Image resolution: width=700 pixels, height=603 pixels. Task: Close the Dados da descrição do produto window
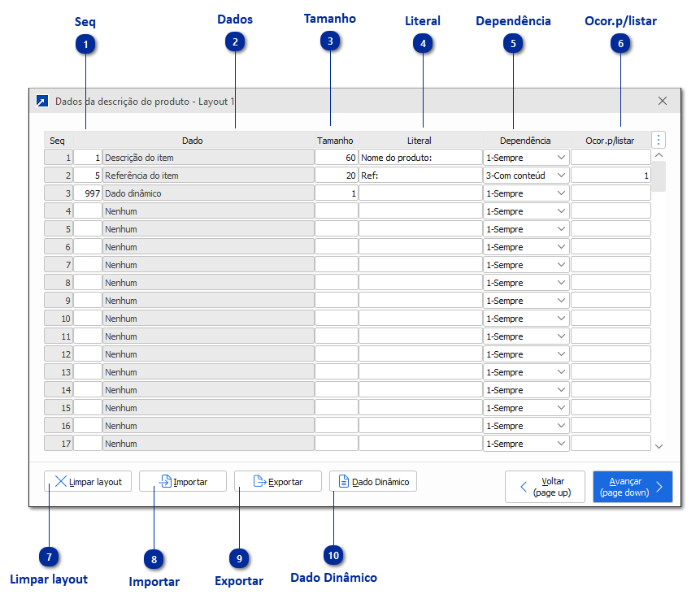663,101
